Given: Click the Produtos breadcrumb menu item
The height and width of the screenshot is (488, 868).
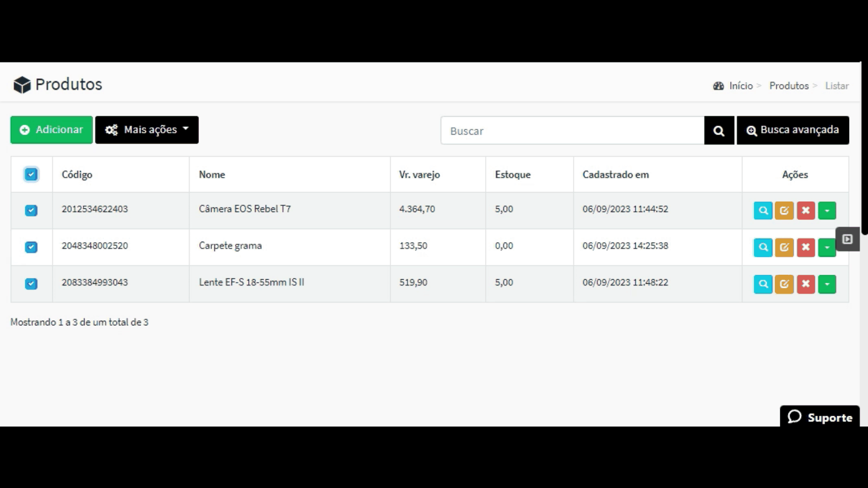Looking at the screenshot, I should (788, 85).
